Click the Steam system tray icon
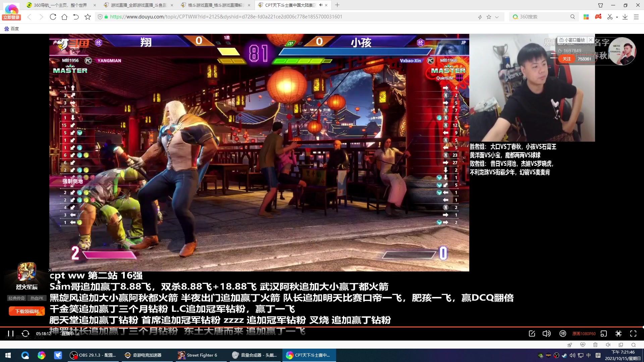Viewport: 644px width, 362px height. point(565,355)
